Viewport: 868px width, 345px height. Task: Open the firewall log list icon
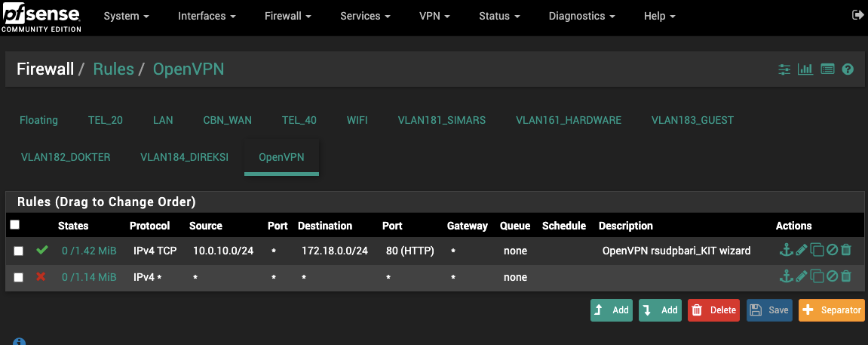point(827,69)
